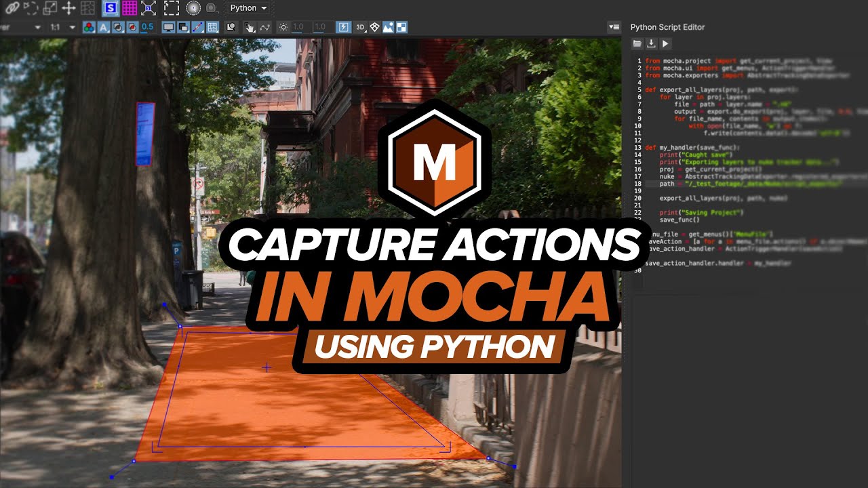
Task: Click the magenta grid tool icon
Action: click(129, 8)
